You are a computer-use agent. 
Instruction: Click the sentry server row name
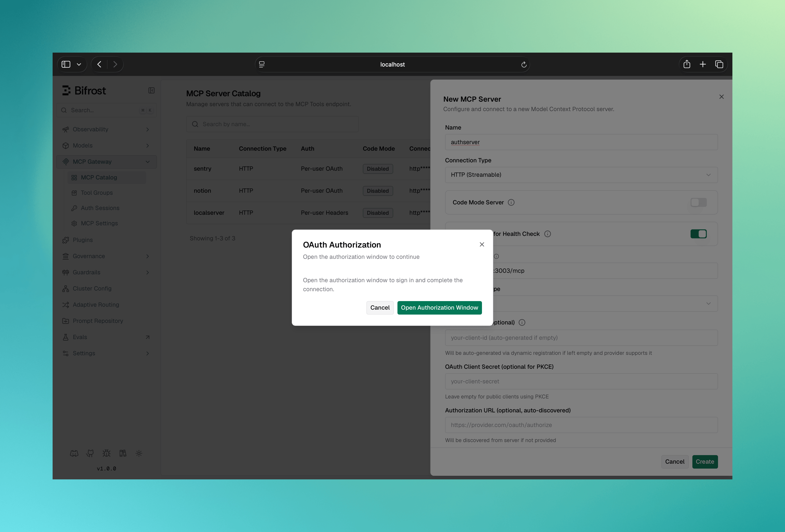(x=202, y=169)
